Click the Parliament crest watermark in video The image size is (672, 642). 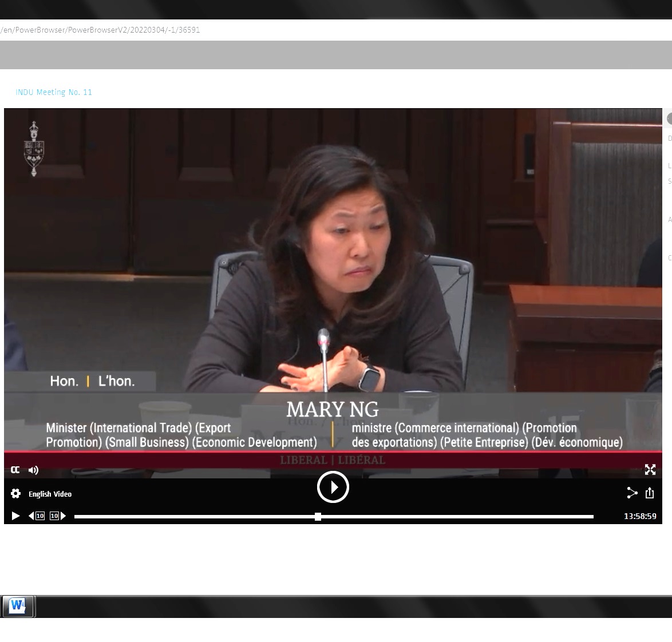(x=34, y=149)
